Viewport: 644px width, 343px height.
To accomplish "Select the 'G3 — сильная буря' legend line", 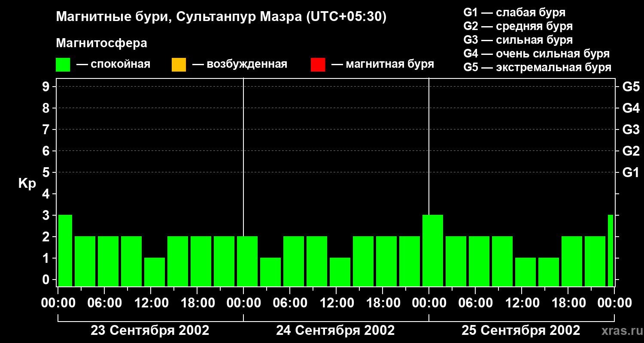I will 518,40.
